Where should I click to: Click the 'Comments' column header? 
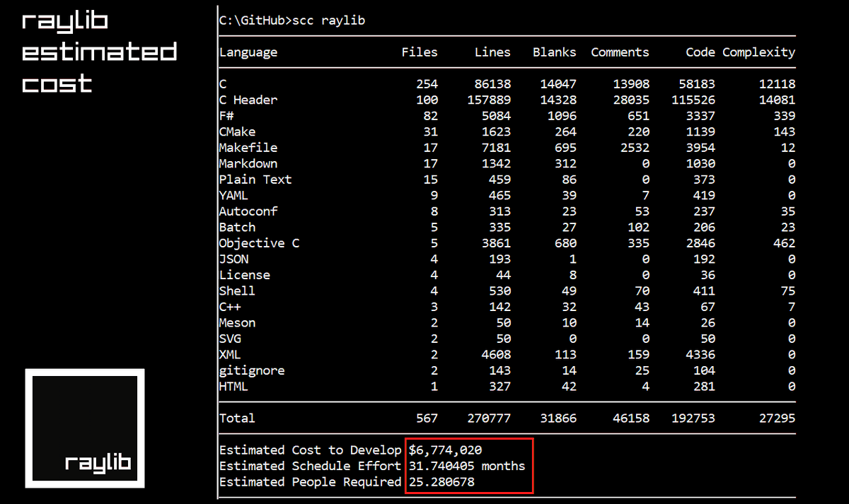coord(620,52)
